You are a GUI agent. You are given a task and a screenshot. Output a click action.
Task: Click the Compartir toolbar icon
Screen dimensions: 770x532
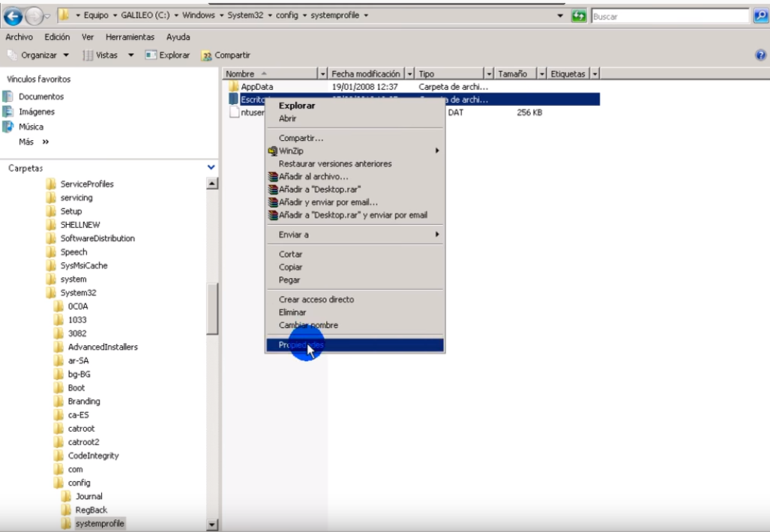(x=206, y=55)
